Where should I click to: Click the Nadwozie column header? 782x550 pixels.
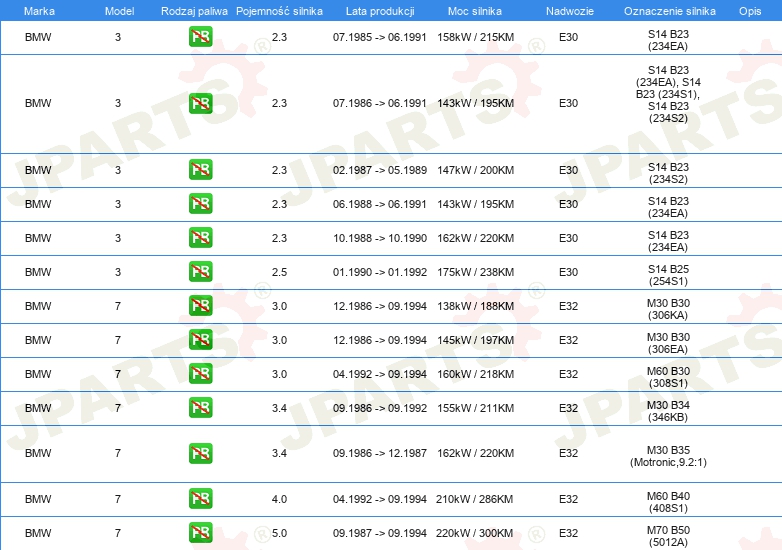tap(568, 10)
